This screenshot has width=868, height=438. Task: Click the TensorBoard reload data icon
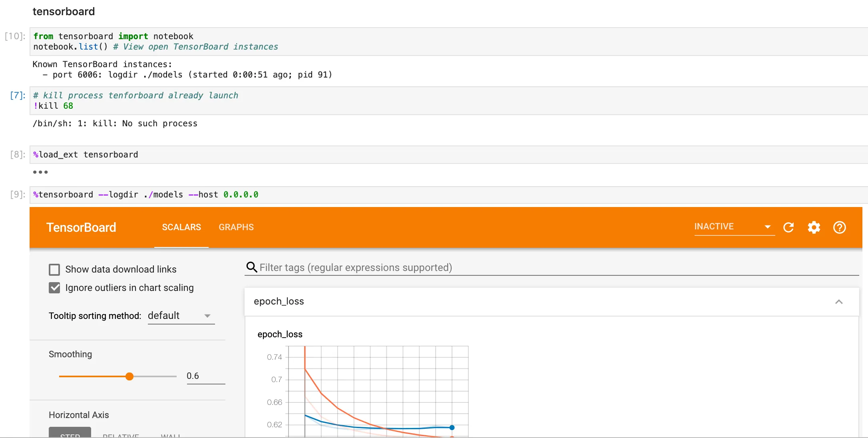pos(788,227)
